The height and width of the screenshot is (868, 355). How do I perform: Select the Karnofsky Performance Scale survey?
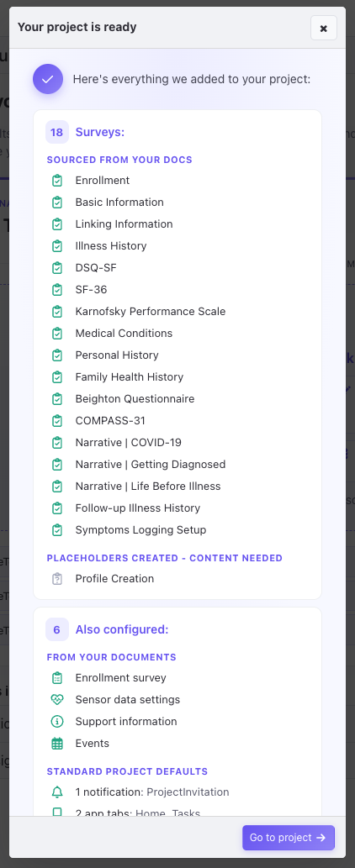pos(151,311)
